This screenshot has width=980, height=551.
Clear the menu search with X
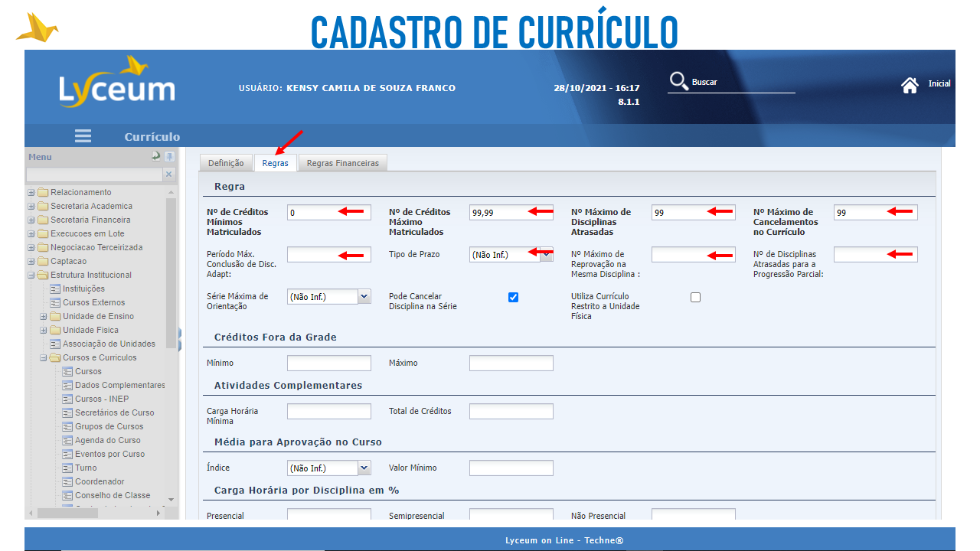click(x=169, y=174)
